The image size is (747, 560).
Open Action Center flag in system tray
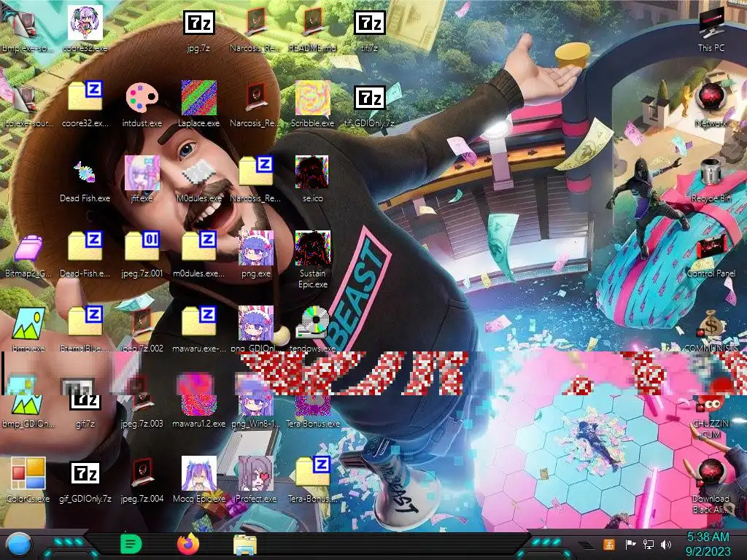click(x=630, y=544)
